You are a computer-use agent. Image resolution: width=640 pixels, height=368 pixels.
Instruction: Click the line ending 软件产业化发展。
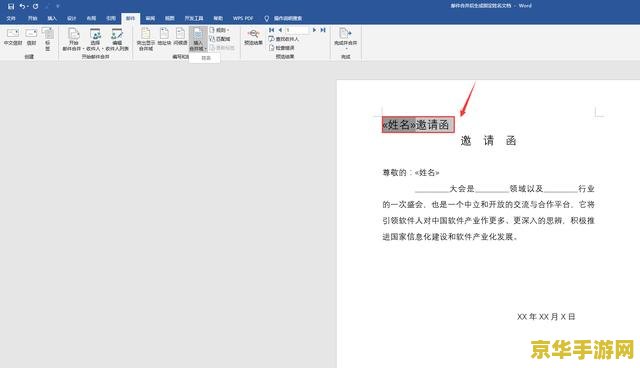(450, 237)
